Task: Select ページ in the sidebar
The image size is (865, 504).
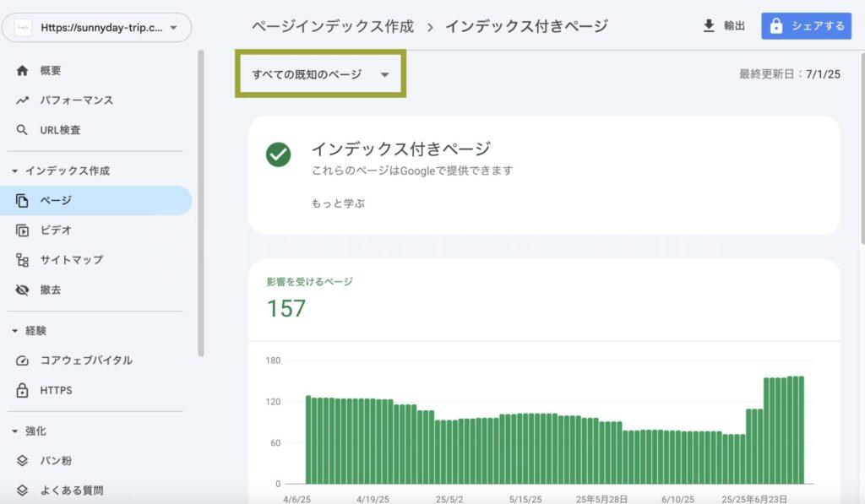Action: click(56, 201)
